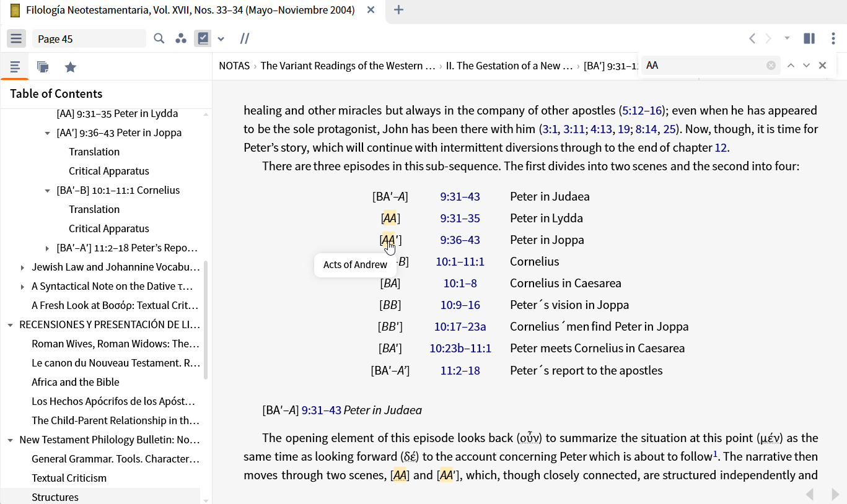The width and height of the screenshot is (847, 504).
Task: Collapse RECENSIONES Y PRESENTACIÓN DE LIBROS
Action: click(10, 324)
